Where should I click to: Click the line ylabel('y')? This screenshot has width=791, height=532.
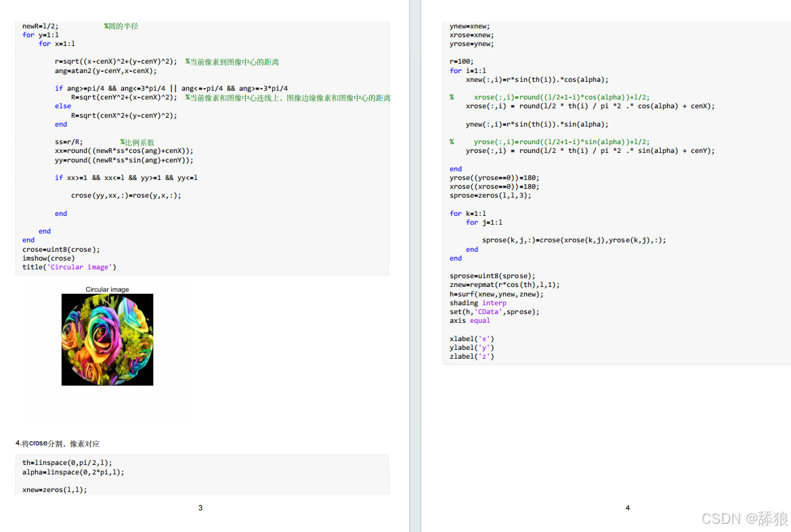(471, 348)
